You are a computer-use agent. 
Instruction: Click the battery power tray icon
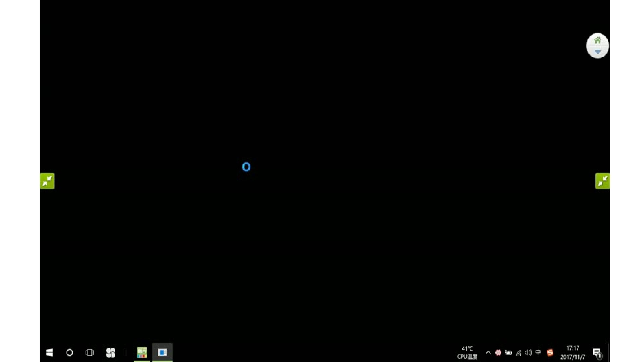click(508, 352)
